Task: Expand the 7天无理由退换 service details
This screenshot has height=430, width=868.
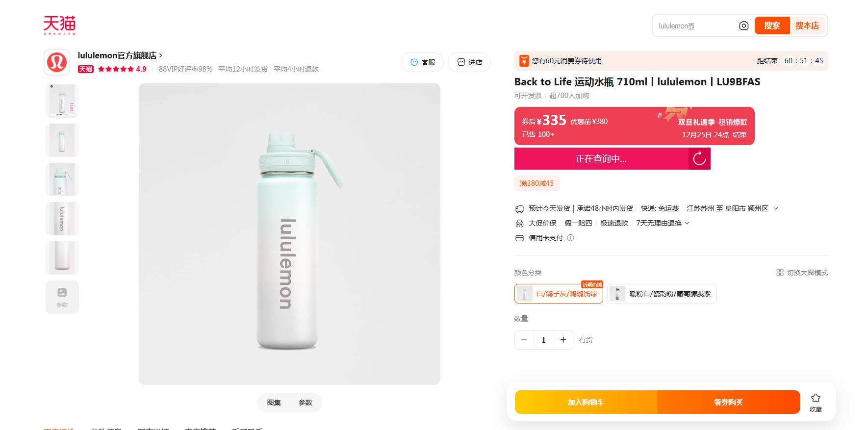Action: click(x=687, y=223)
